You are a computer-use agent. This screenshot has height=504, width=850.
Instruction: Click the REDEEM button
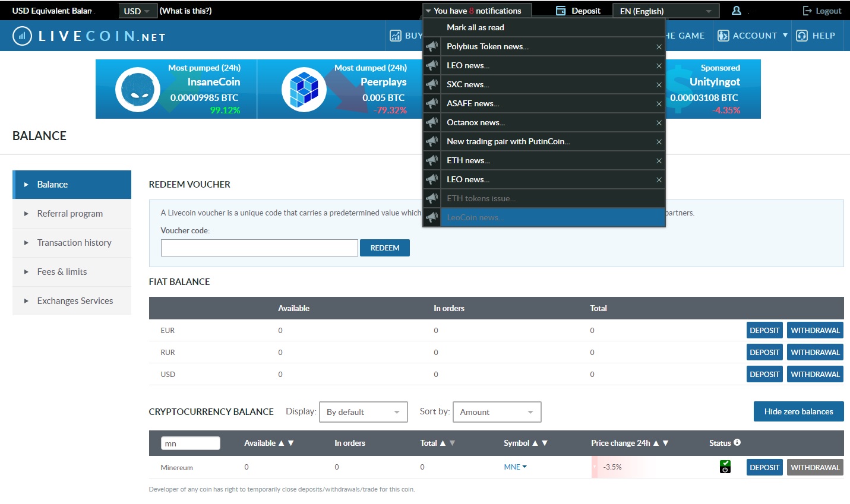coord(385,248)
